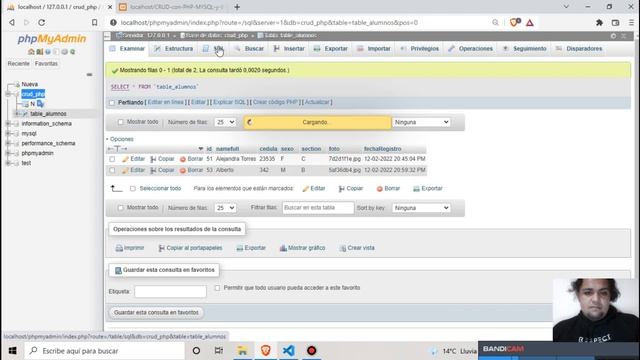Screen dimensions: 640x360
Task: Enable Permitir que todo usuario pueda acceder checkbox
Action: tap(218, 288)
